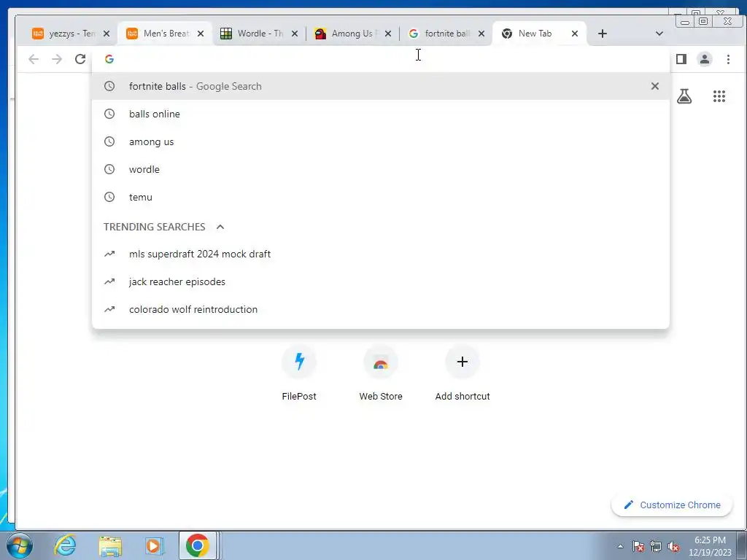The height and width of the screenshot is (560, 747).
Task: Close the yezzys tab
Action: pyautogui.click(x=107, y=34)
